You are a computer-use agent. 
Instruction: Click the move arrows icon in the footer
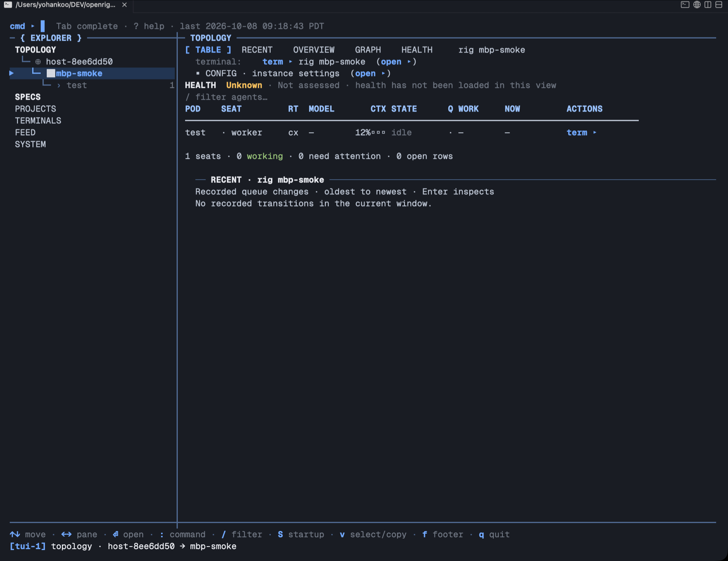coord(15,534)
